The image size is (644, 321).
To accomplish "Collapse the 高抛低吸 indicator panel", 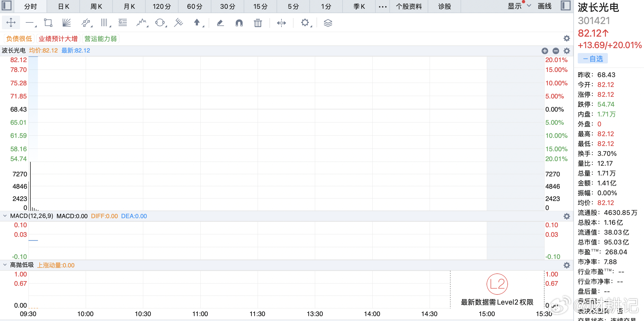I will (5, 265).
